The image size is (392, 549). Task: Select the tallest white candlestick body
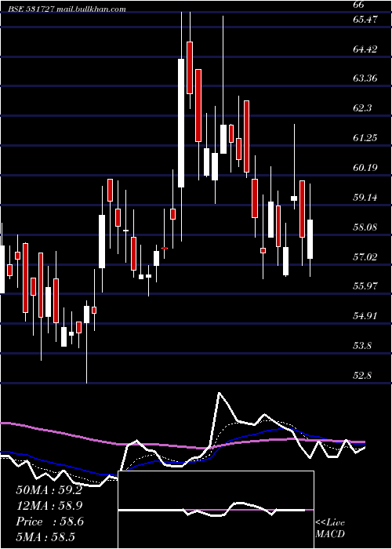pos(181,123)
